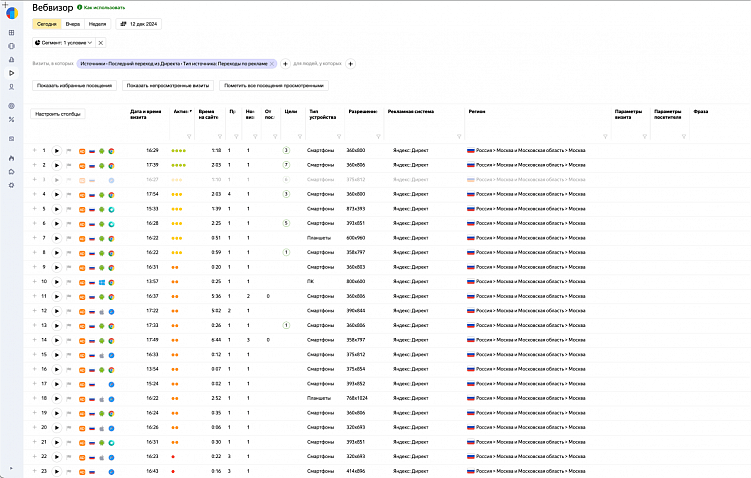751x478 pixels.
Task: Open the segment conditions dropdown
Action: [x=65, y=43]
